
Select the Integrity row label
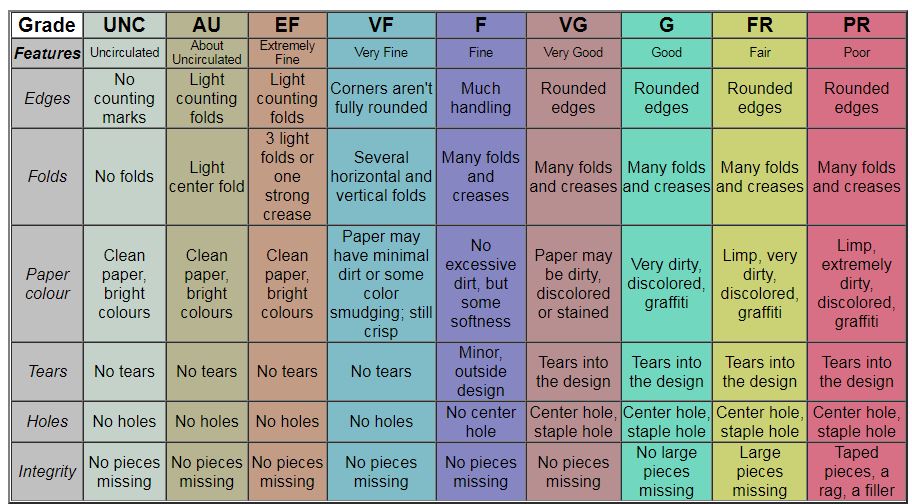[x=47, y=471]
